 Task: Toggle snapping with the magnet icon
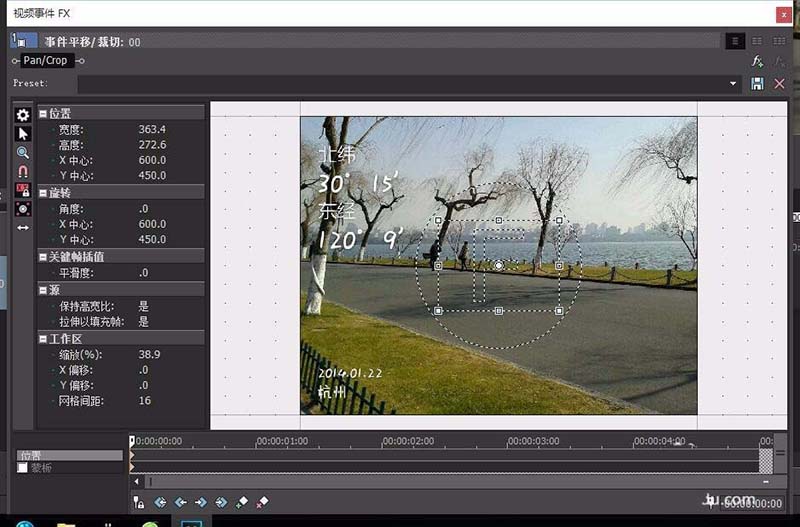point(22,171)
